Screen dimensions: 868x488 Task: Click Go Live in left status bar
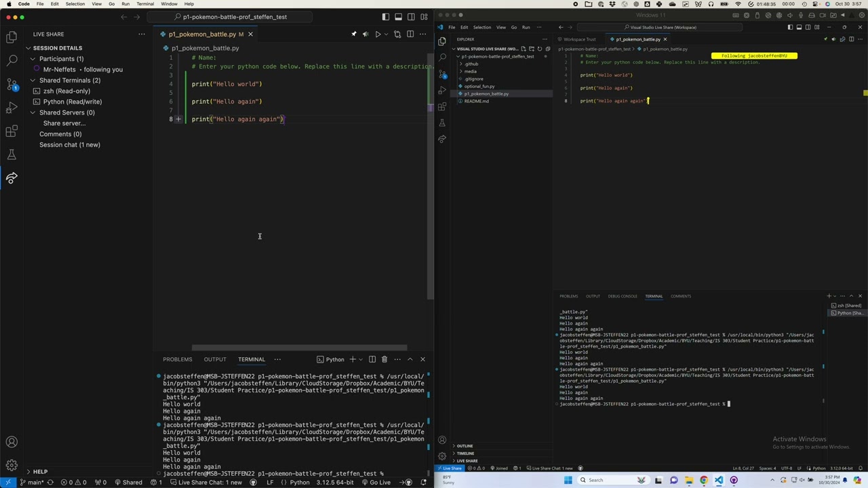pos(375,483)
